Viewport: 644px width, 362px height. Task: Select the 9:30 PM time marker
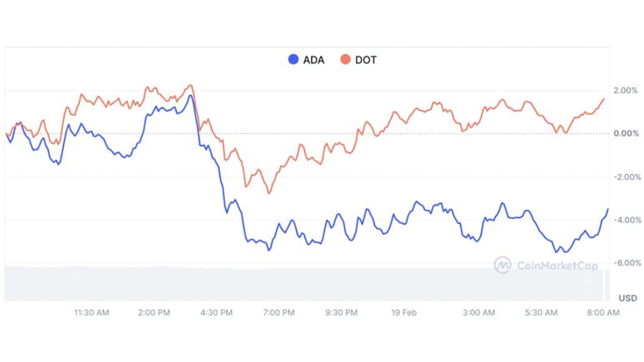point(341,313)
